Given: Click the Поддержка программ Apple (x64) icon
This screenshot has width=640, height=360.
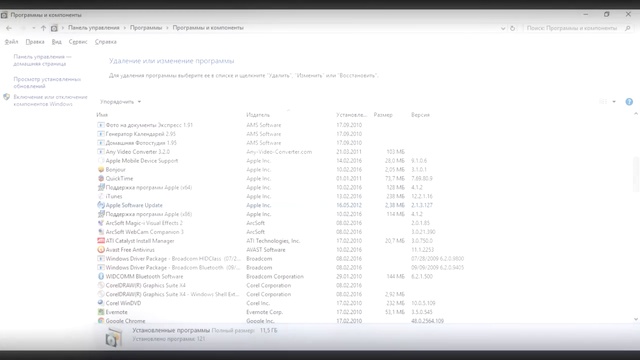Looking at the screenshot, I should click(101, 187).
